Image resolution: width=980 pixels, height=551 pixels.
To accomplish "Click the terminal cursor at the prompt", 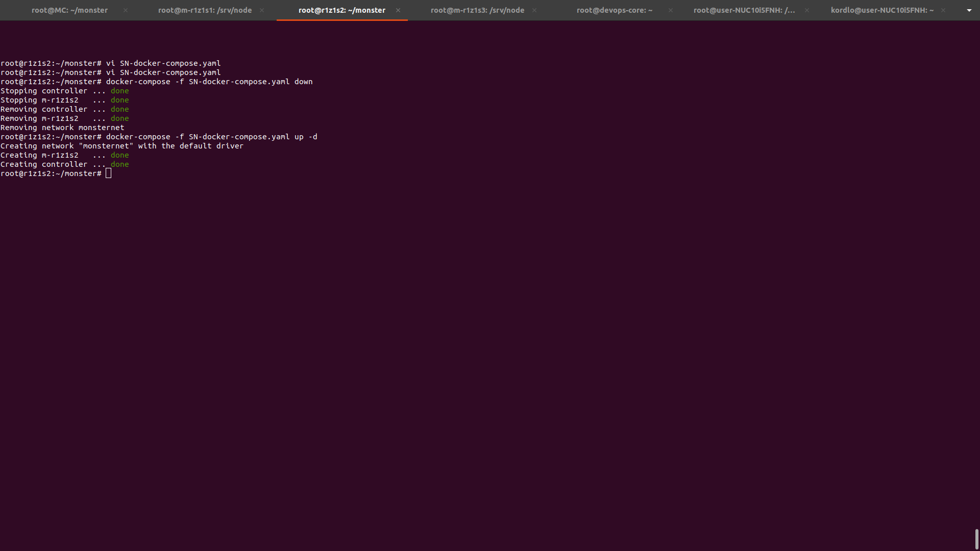I will coord(108,173).
